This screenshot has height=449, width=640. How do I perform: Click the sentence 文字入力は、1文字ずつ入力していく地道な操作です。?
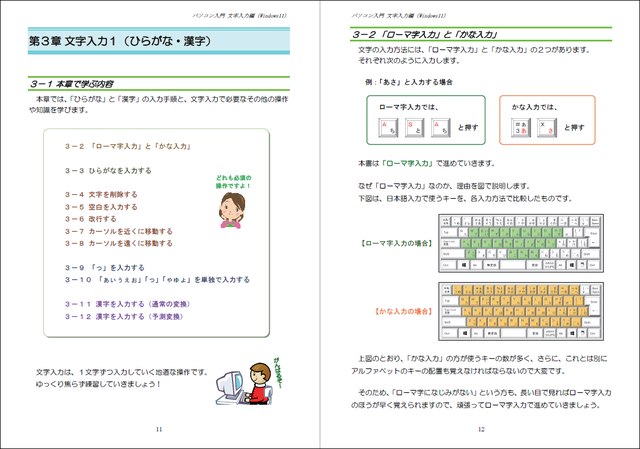click(122, 372)
